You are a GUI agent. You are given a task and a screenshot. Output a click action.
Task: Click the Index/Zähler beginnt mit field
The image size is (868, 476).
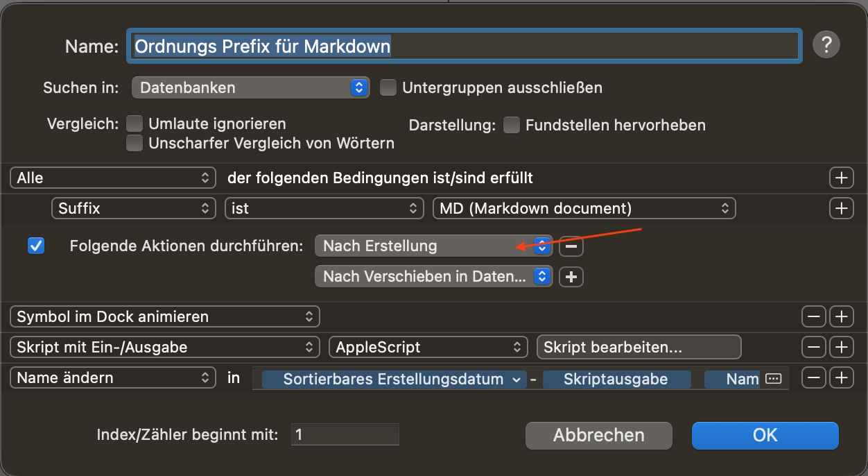click(345, 435)
